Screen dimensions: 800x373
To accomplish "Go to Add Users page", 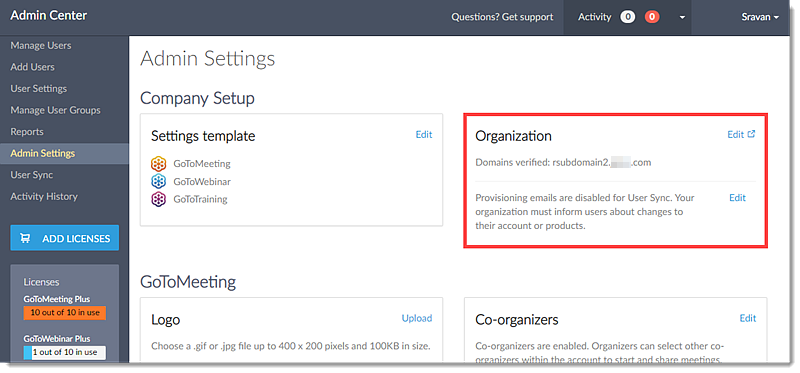I will click(32, 67).
